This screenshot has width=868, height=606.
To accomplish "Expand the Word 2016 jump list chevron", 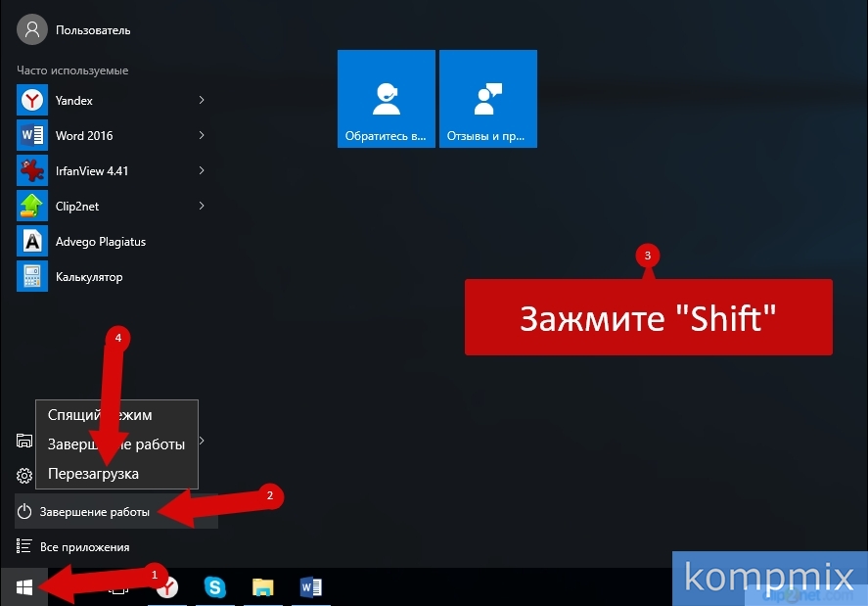I will click(x=202, y=135).
